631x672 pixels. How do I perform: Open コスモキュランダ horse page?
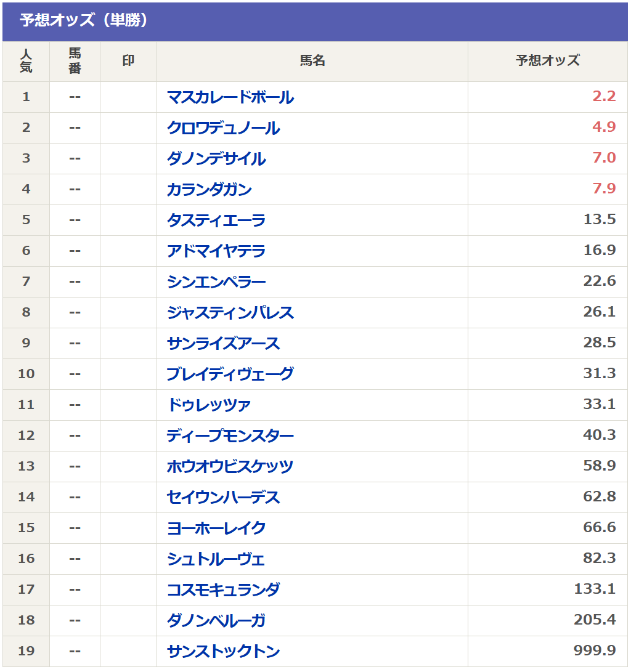(223, 589)
